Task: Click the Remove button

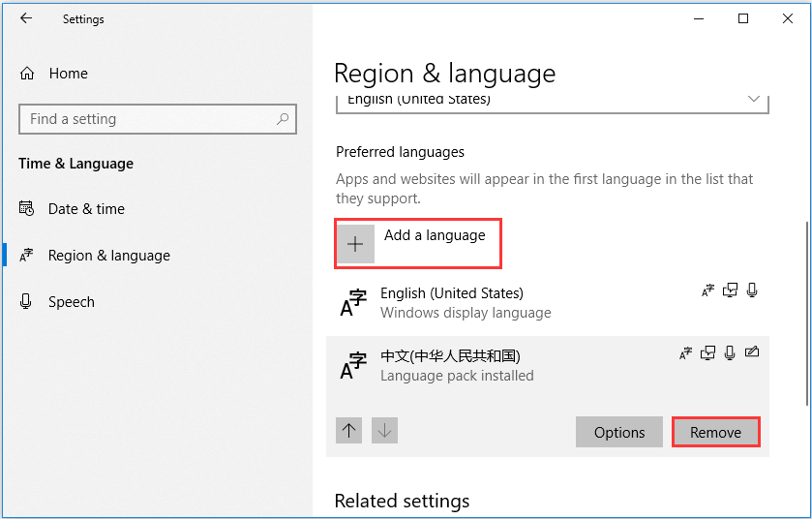Action: 715,432
